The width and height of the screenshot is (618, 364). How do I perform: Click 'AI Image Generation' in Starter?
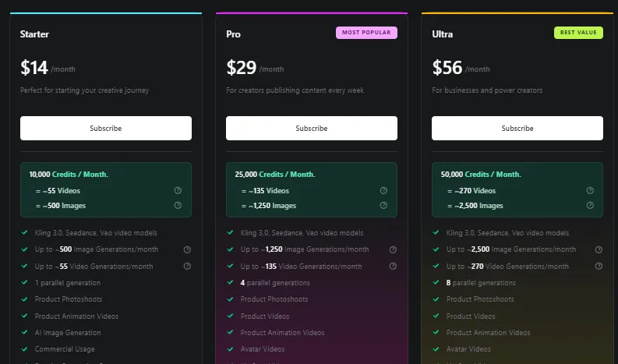68,333
